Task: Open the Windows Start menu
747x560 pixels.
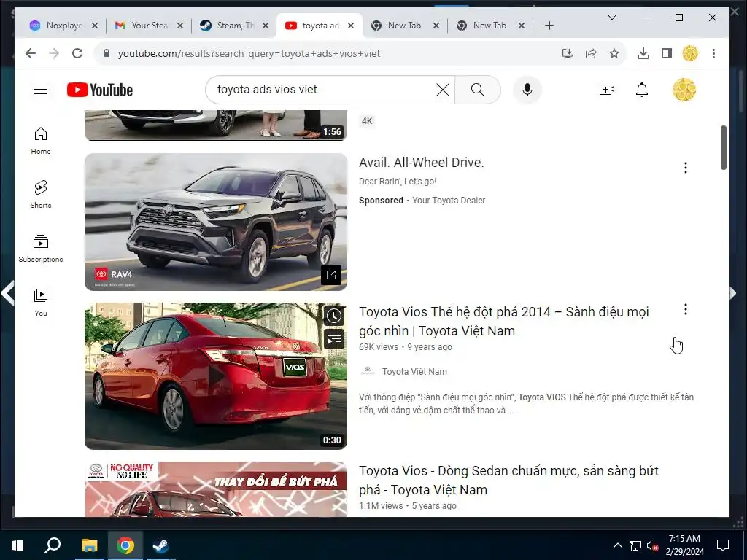Action: pos(18,545)
